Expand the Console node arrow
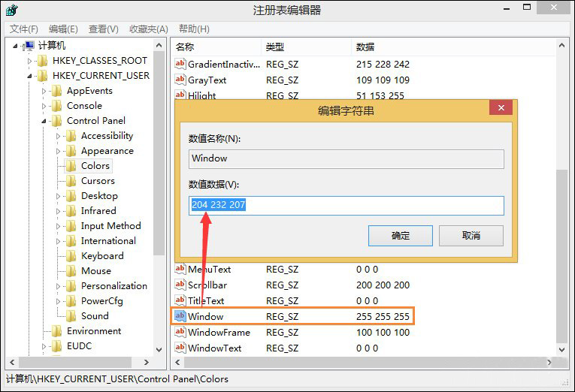This screenshot has height=392, width=575. (x=44, y=106)
